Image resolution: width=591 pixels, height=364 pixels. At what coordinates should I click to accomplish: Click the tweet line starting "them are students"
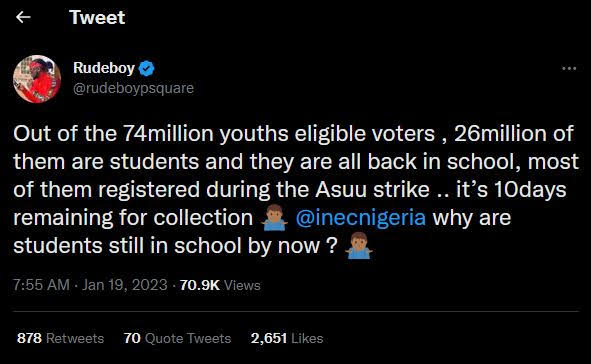click(296, 162)
